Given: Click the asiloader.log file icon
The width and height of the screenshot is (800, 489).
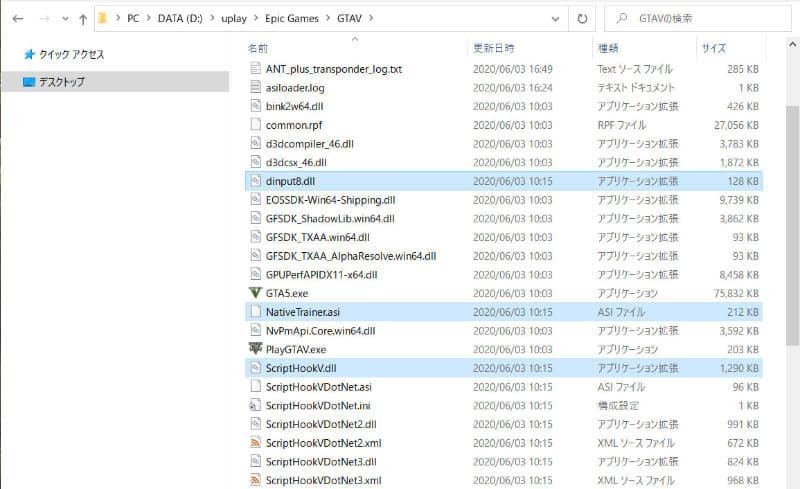Looking at the screenshot, I should tap(255, 87).
